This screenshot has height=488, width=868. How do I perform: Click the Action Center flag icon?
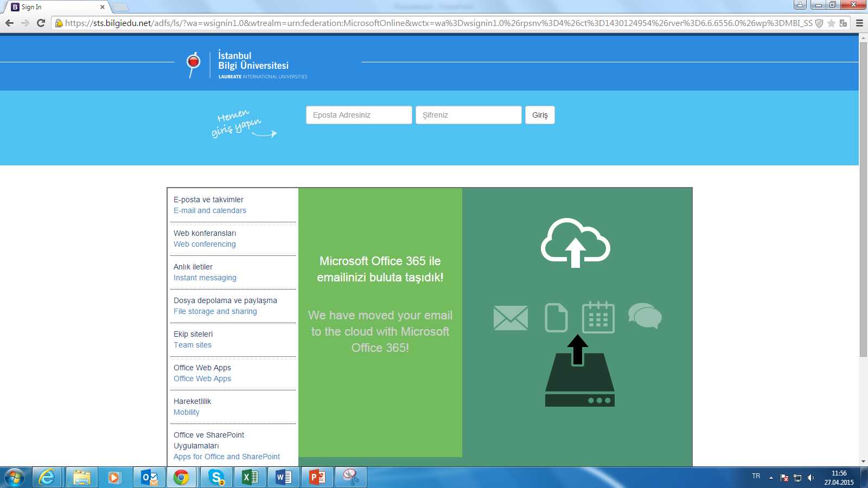(784, 478)
